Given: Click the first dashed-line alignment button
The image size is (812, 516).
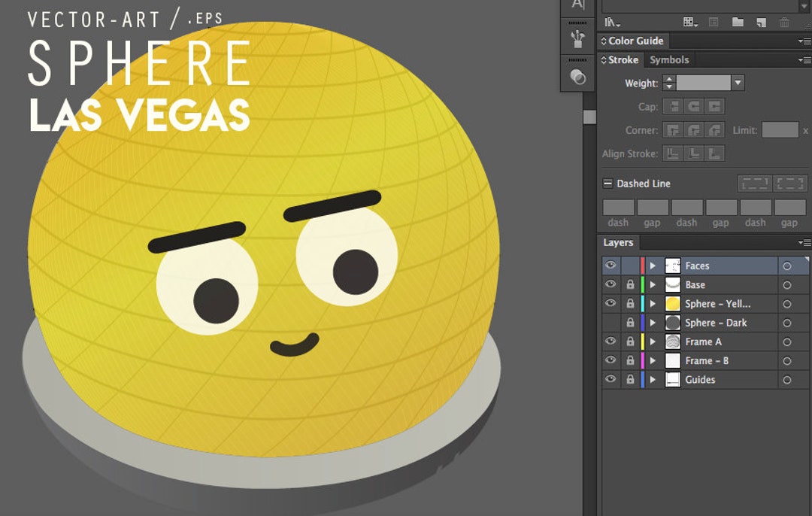Looking at the screenshot, I should point(753,182).
